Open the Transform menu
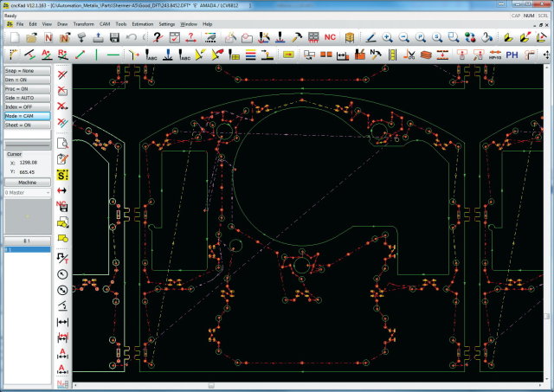Screen dimensions: 554x392 click(83, 23)
